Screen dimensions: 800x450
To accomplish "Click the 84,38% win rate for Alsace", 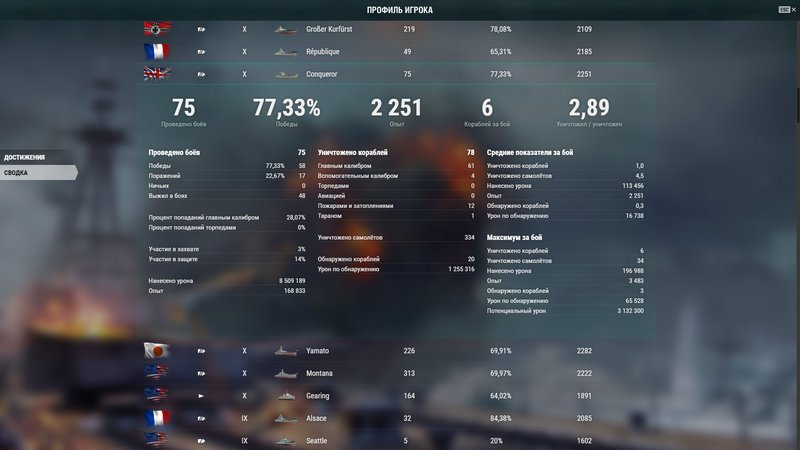I will pyautogui.click(x=501, y=418).
